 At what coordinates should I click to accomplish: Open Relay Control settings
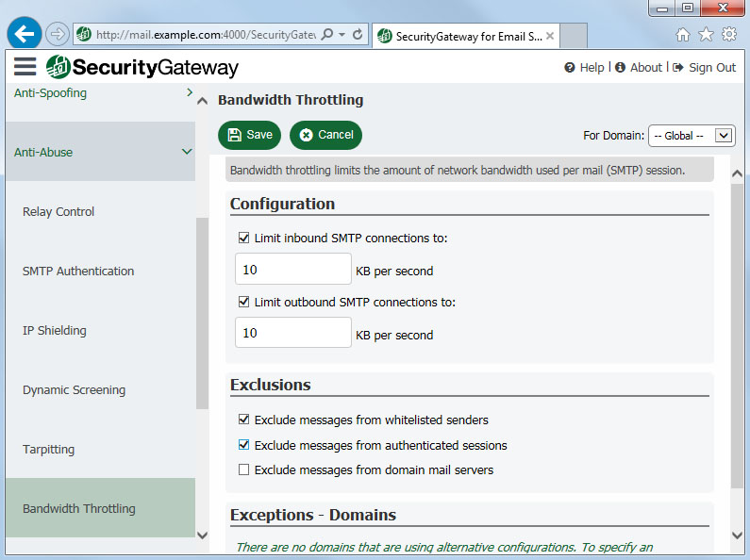click(x=100, y=211)
